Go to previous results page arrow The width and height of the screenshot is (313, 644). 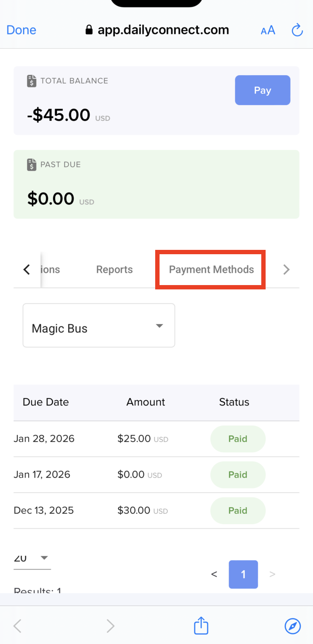(x=214, y=574)
